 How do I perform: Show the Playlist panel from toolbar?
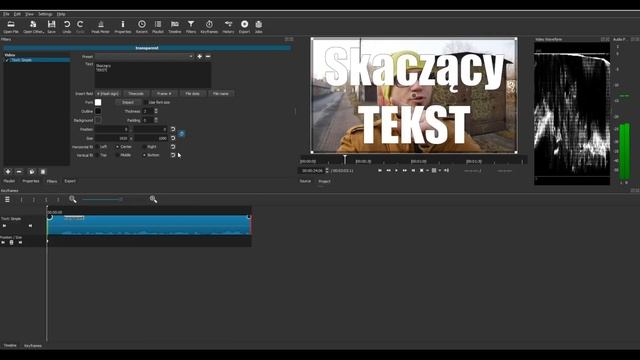click(x=158, y=27)
